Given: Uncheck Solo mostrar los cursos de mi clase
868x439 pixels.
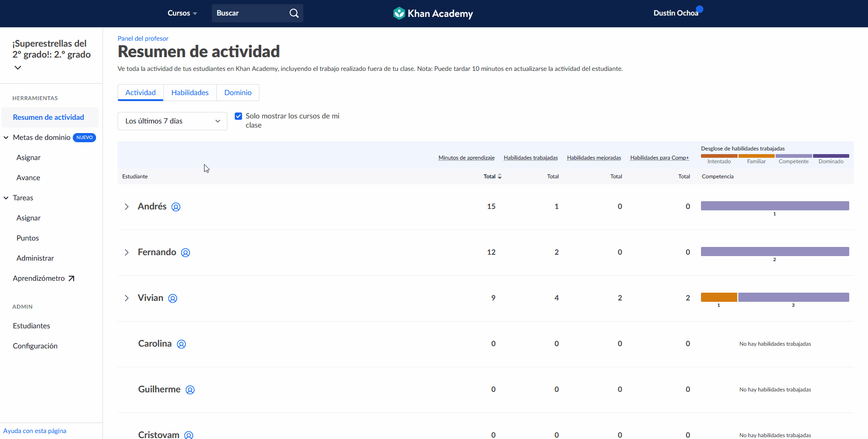Looking at the screenshot, I should 238,116.
